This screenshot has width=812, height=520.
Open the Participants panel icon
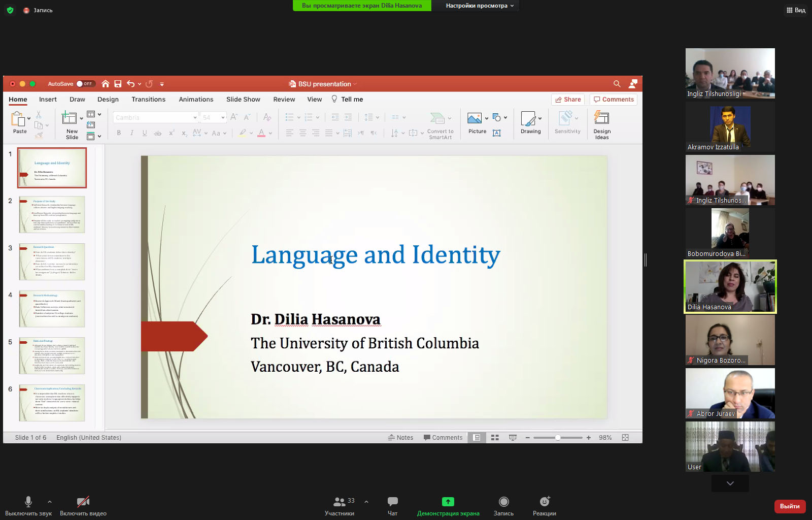pos(339,502)
